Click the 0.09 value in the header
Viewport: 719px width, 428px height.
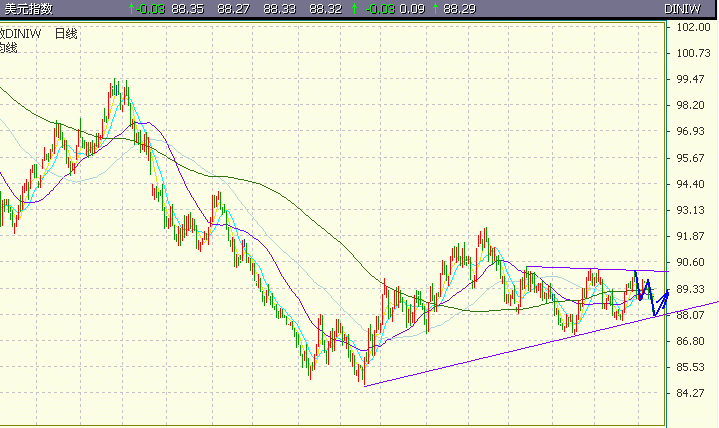click(412, 9)
